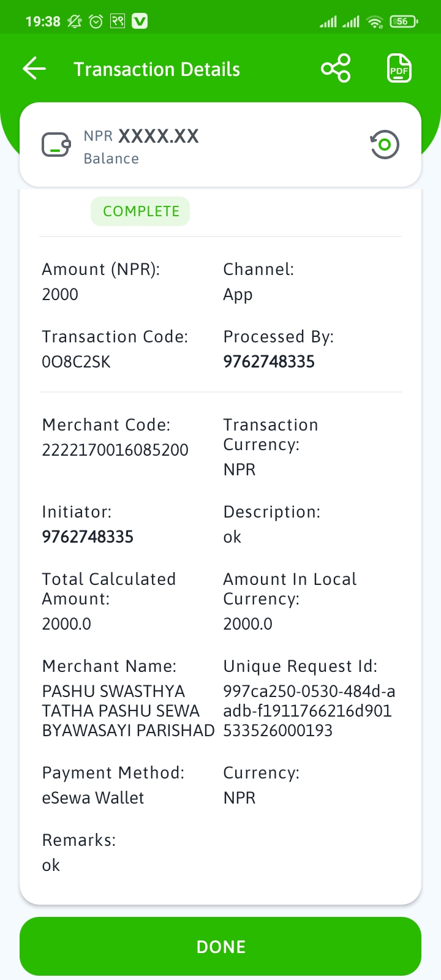441x980 pixels.
Task: Select the Merchant Code value
Action: tap(115, 450)
